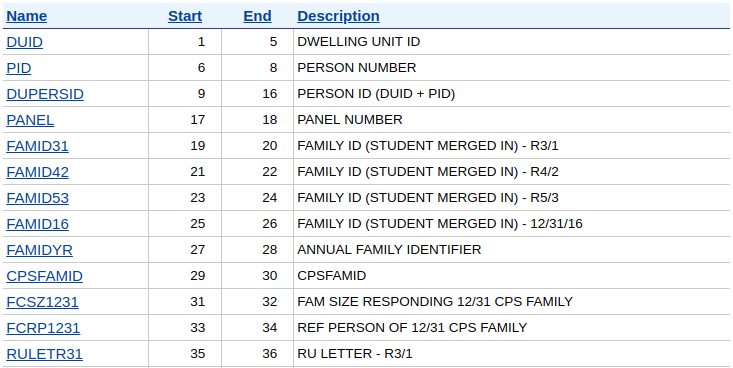Image resolution: width=733 pixels, height=368 pixels.
Task: Open the CPSFAMID variable link
Action: (44, 276)
